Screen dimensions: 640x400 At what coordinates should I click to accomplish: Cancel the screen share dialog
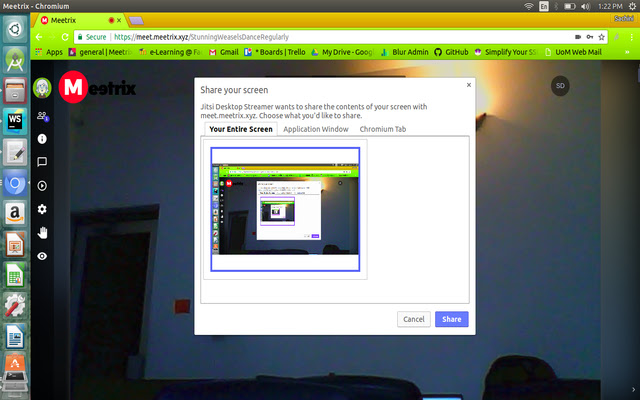[413, 319]
